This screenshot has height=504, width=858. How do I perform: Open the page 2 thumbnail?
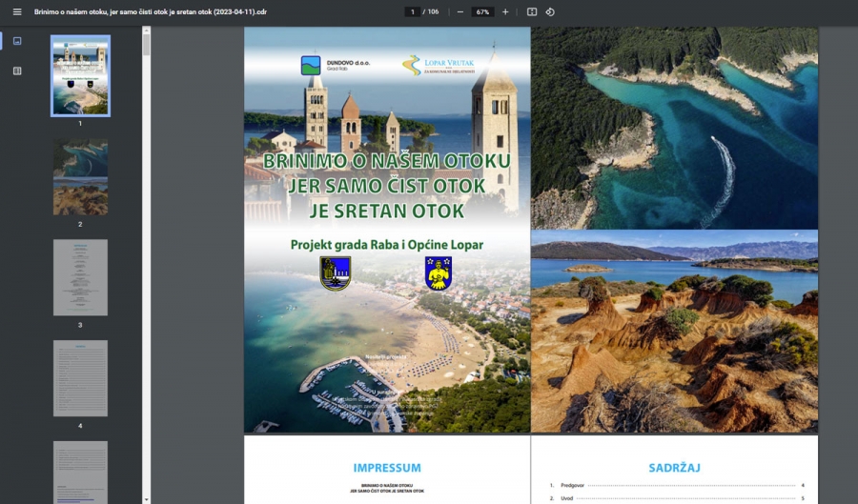(x=80, y=177)
